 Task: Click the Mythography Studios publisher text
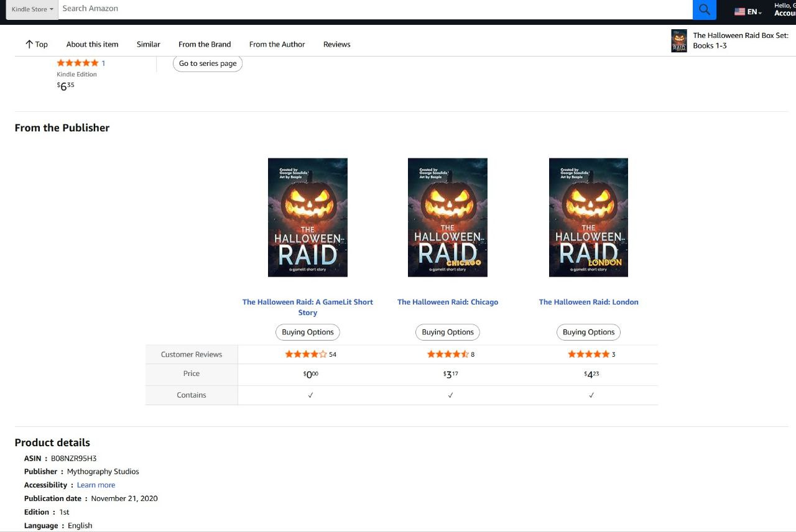[x=103, y=472]
